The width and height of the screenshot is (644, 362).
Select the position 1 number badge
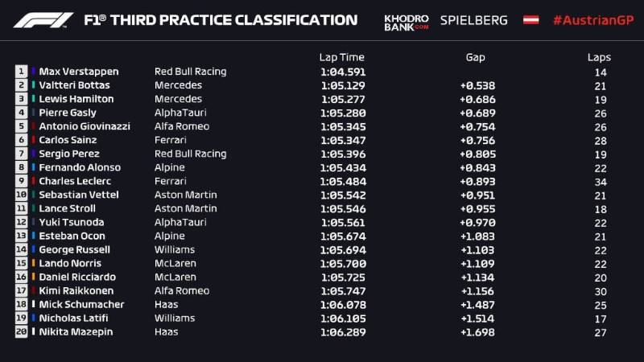[21, 72]
